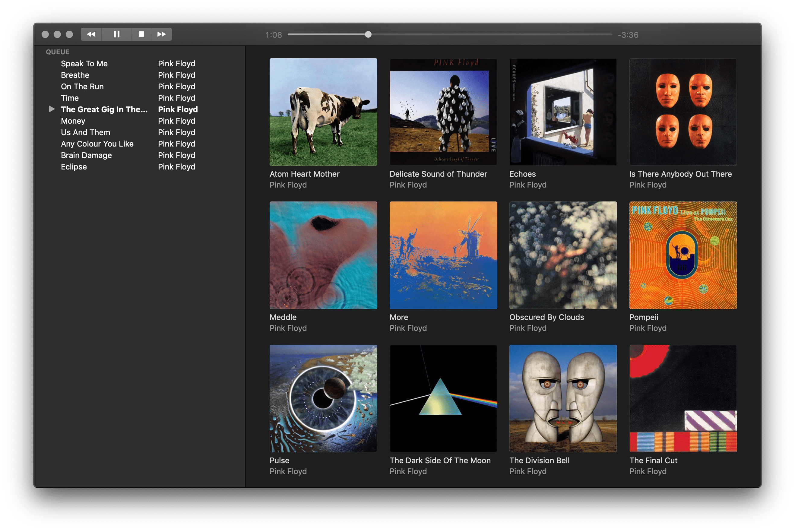Click the play indicator beside The Great Gig
Image resolution: width=795 pixels, height=532 pixels.
pos(52,109)
